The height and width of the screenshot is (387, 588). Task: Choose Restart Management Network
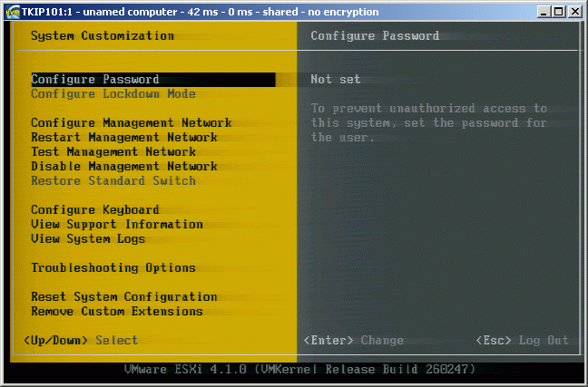tap(124, 138)
